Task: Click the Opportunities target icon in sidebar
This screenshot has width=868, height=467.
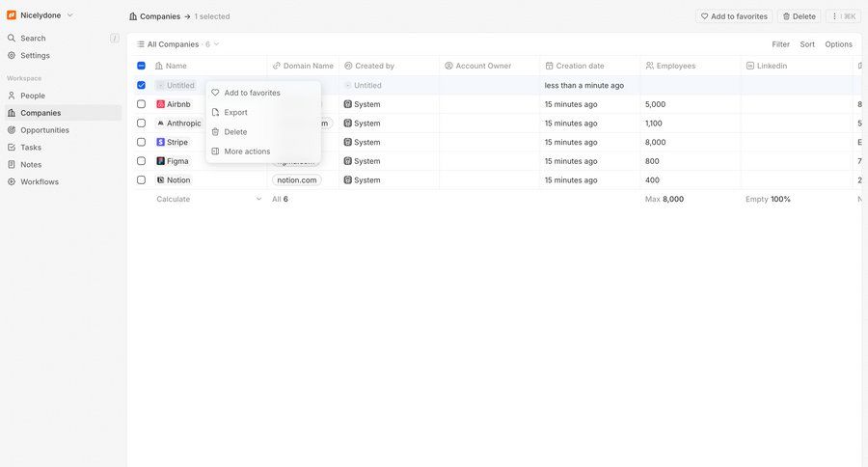Action: pos(11,130)
